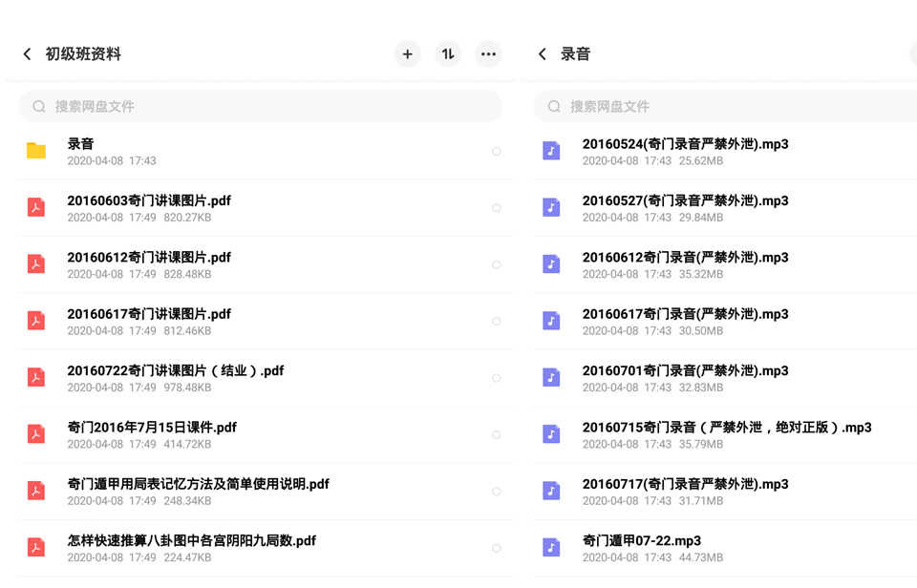
Task: Select circle for 奇门2016年7月15日课件.pdf
Action: tap(497, 435)
